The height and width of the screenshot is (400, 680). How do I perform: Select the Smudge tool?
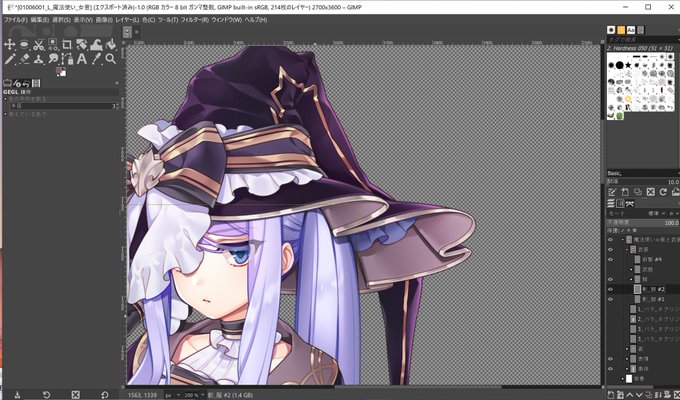coord(53,59)
